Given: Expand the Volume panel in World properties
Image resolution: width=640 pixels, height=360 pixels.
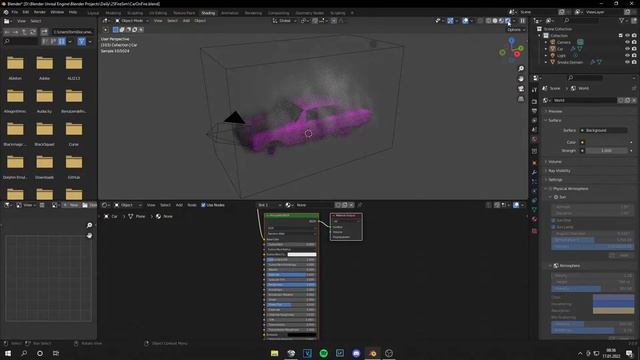Looking at the screenshot, I should click(555, 162).
